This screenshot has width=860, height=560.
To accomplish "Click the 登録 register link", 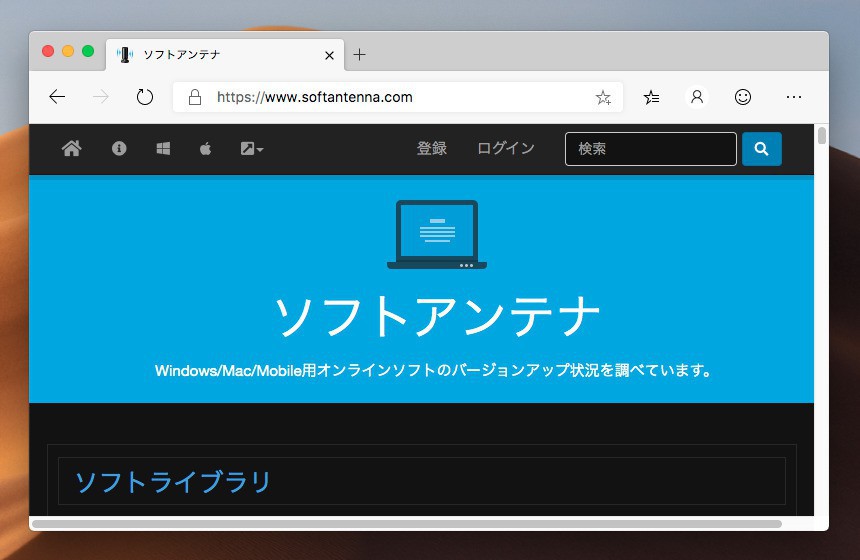I will [x=432, y=148].
